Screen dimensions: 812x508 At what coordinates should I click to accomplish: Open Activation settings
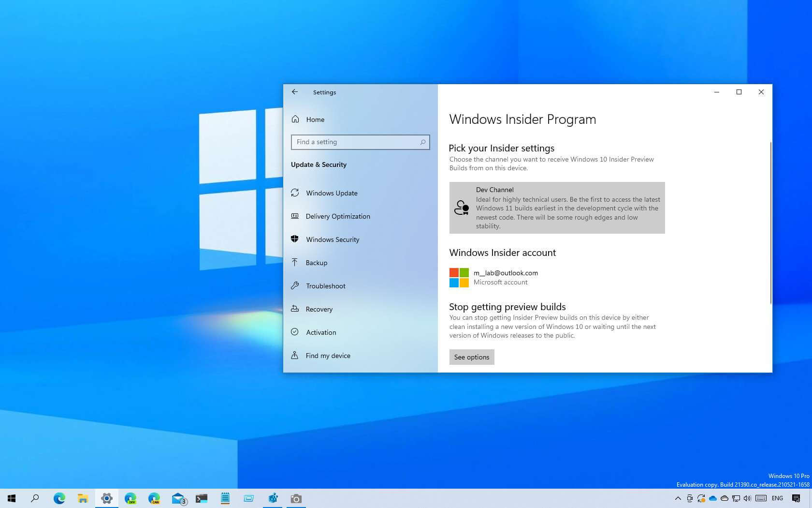pos(320,332)
